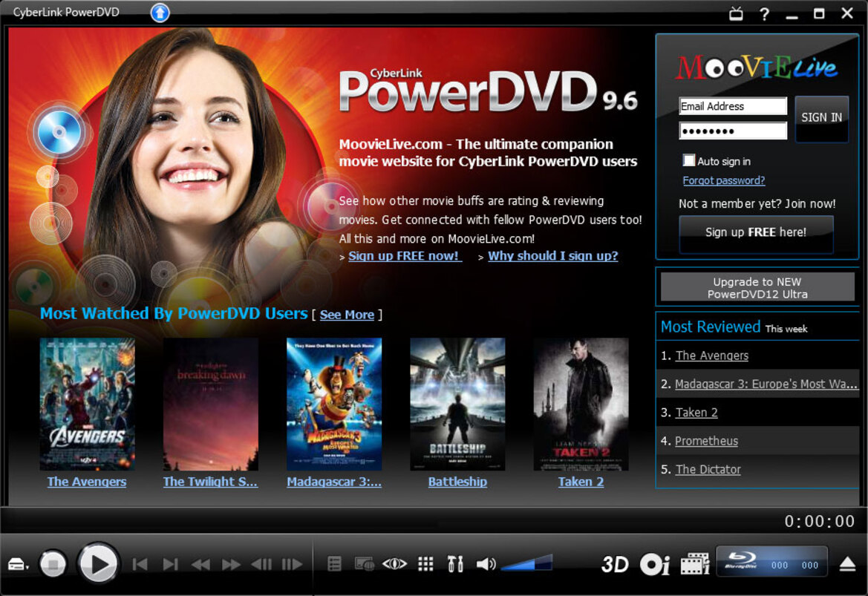This screenshot has height=596, width=868.
Task: Open the Forgot password? link
Action: [x=723, y=180]
